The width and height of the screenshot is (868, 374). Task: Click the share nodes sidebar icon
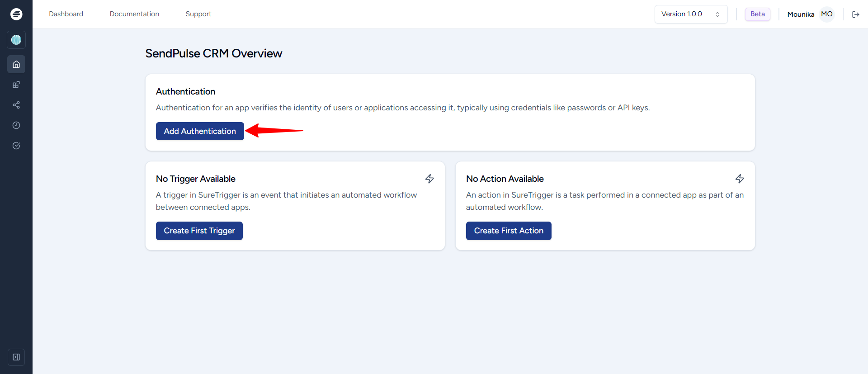pyautogui.click(x=16, y=105)
